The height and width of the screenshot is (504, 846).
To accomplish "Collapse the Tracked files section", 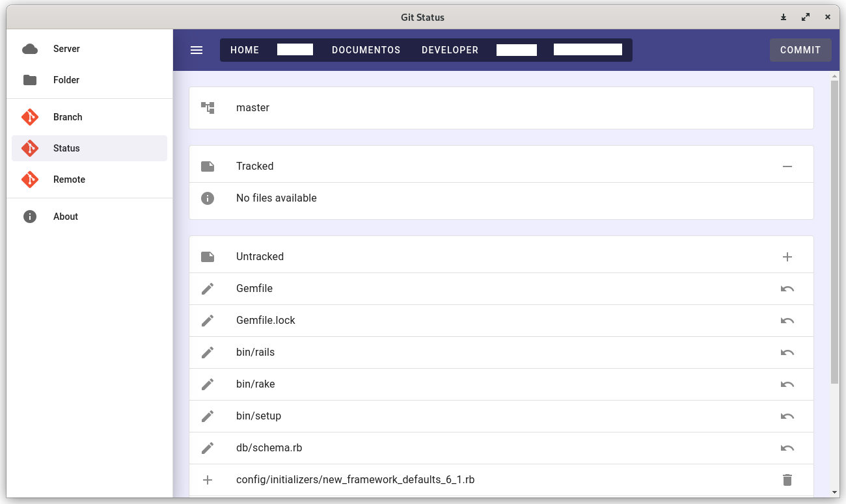I will pyautogui.click(x=787, y=166).
